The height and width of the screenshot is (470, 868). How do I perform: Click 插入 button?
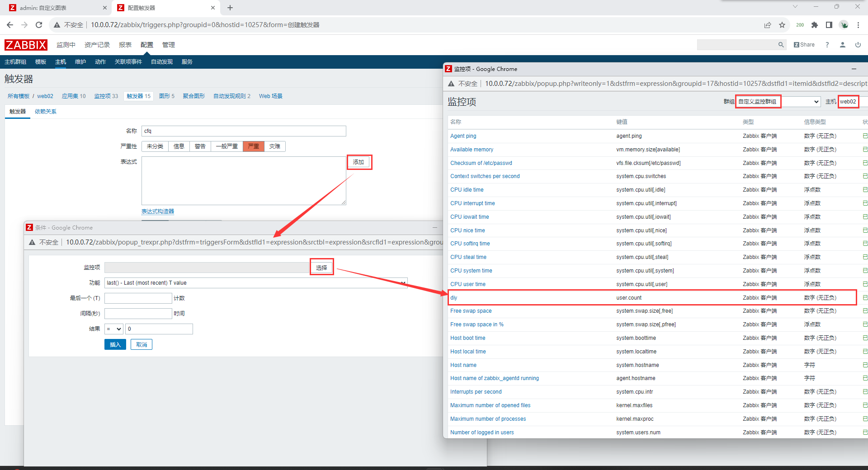point(115,344)
